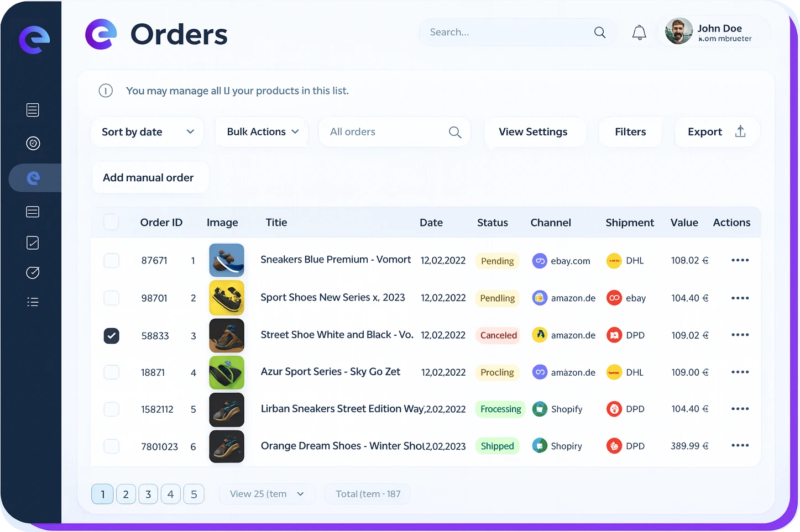Go to page 3 in pagination

148,494
